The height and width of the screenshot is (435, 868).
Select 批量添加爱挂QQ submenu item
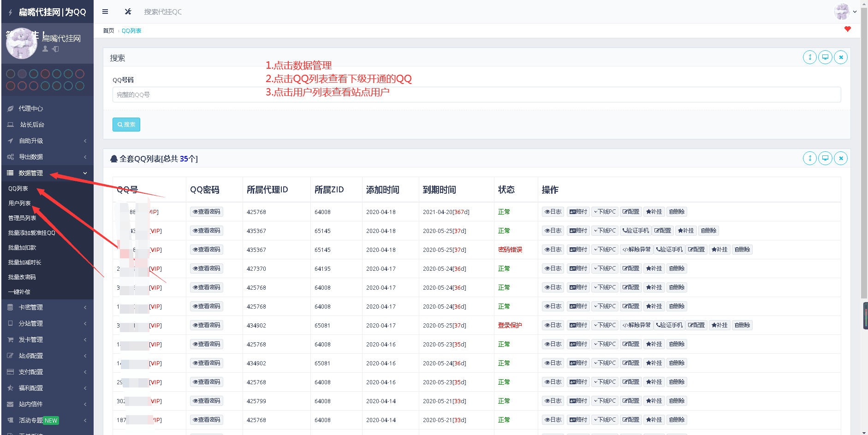31,233
